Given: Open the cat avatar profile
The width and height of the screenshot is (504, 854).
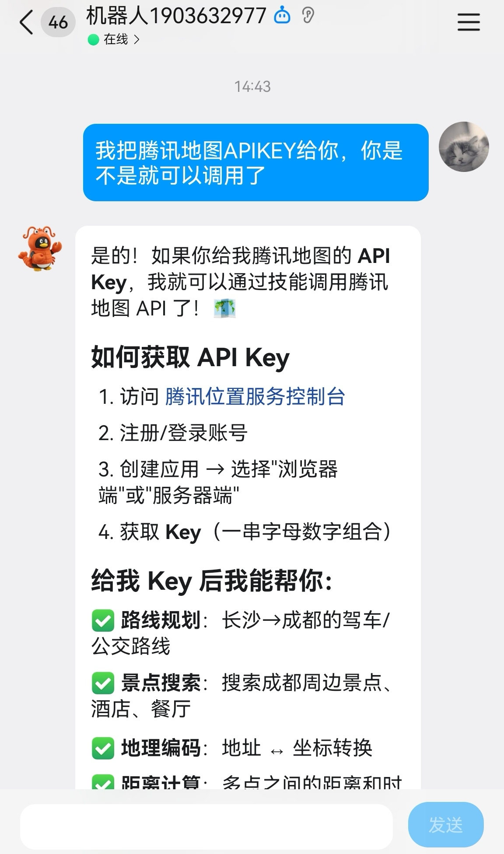Looking at the screenshot, I should point(464,147).
